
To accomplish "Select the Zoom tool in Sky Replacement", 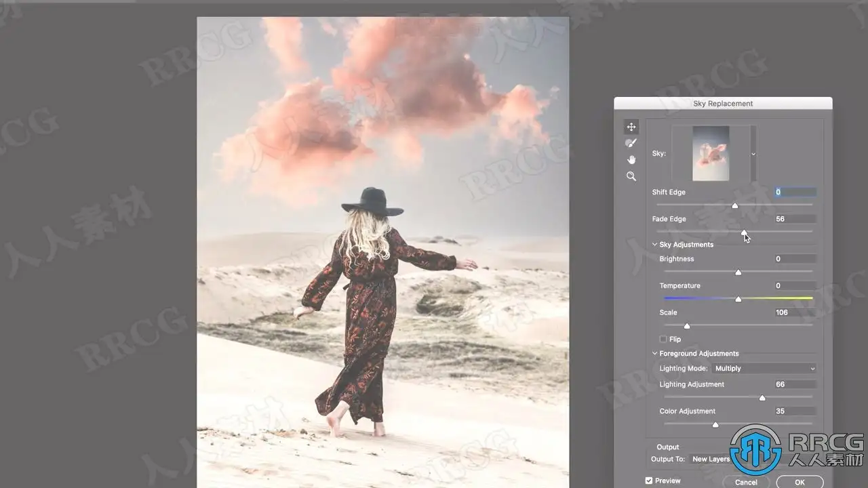I will (x=631, y=176).
